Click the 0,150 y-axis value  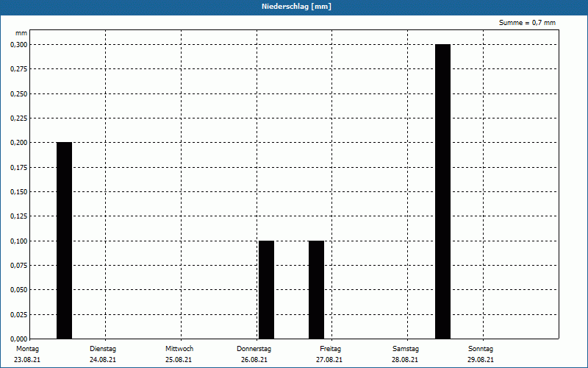19,192
